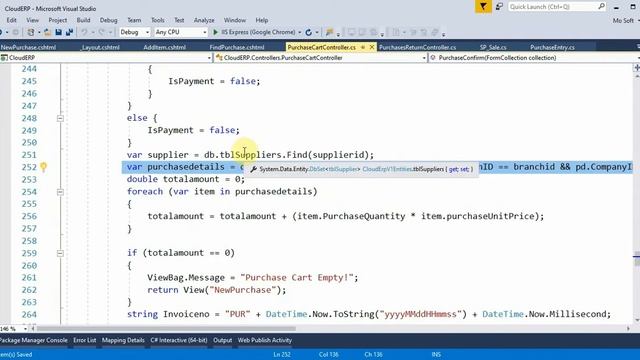
Task: Switch to the PurchasesReturnController.cs tab
Action: click(417, 47)
